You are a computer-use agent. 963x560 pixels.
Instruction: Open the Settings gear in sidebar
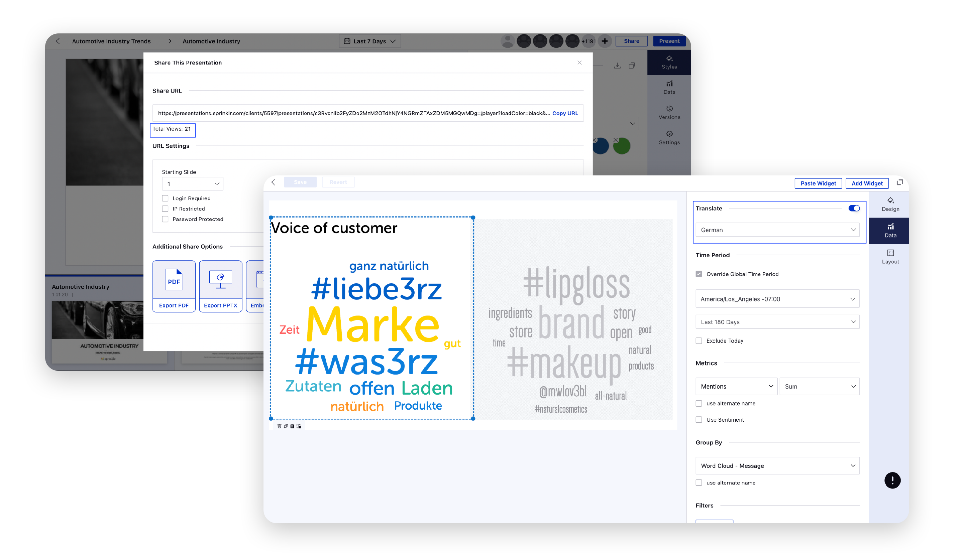click(x=669, y=134)
